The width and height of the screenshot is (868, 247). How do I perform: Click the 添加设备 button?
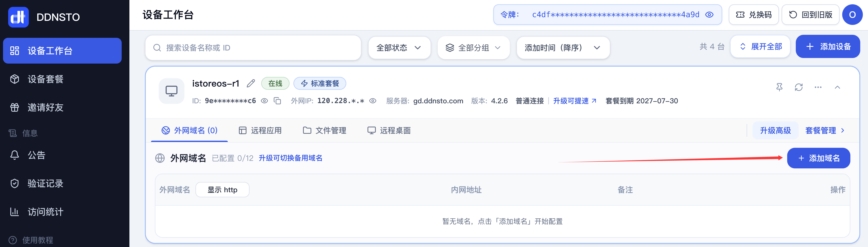pyautogui.click(x=828, y=46)
